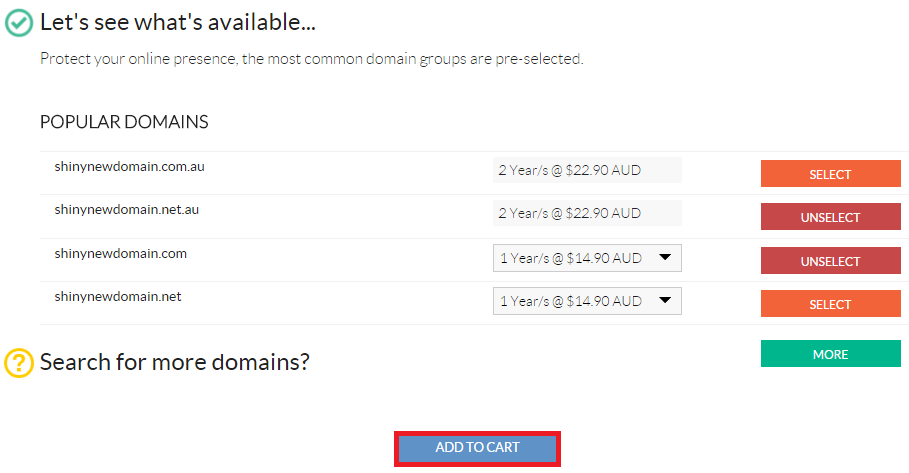
Task: Click the green checkmark availability icon
Action: 19,23
